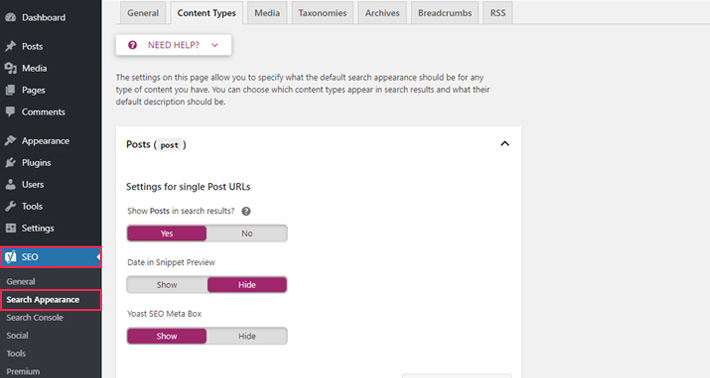Click the 'Posts ( post )' section title

[x=156, y=145]
